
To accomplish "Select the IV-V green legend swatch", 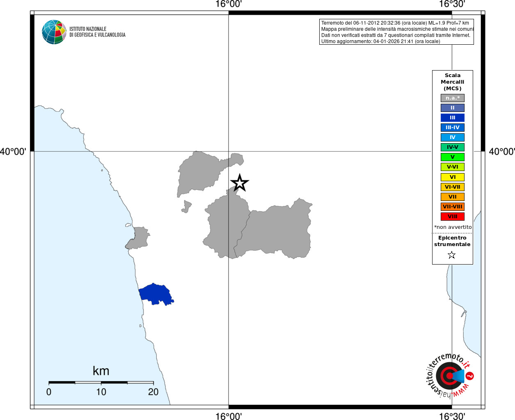I will [452, 147].
